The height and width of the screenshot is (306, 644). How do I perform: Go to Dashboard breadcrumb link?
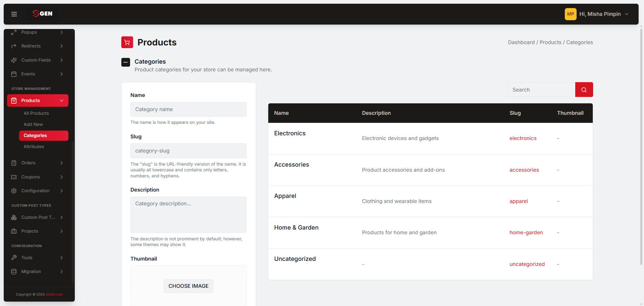(521, 42)
